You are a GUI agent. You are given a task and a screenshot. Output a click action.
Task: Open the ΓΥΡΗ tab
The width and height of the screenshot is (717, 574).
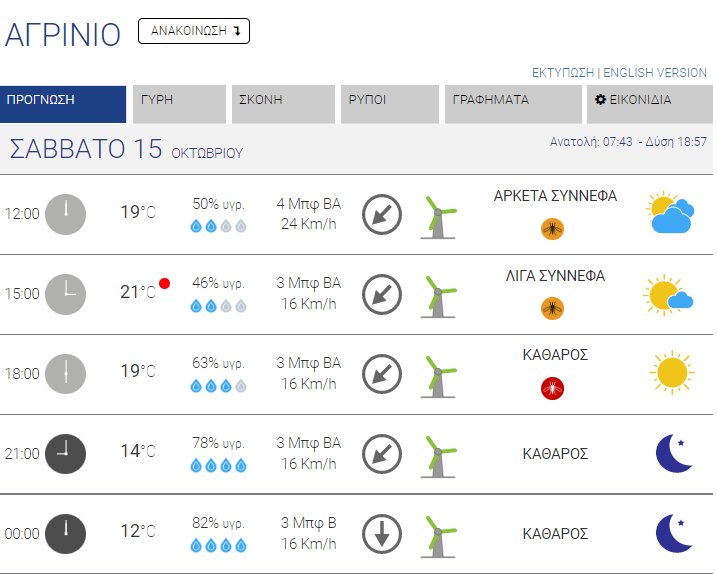(179, 101)
